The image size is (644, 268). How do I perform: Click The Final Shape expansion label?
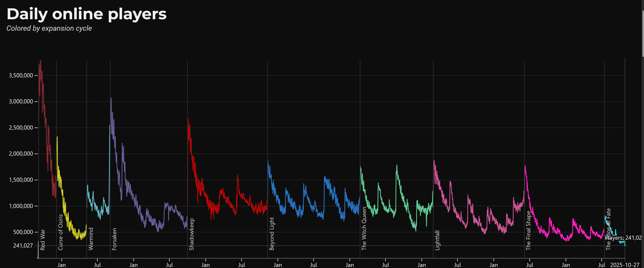tap(528, 231)
